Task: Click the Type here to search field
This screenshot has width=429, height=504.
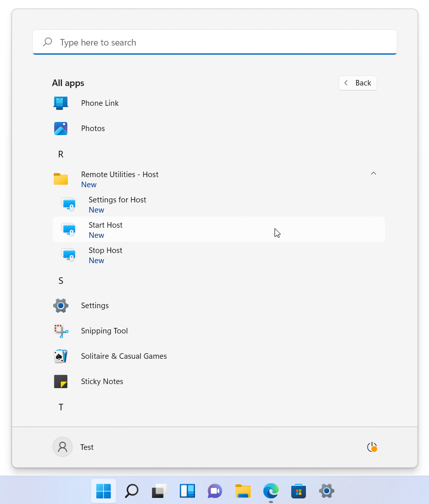Action: 215,43
